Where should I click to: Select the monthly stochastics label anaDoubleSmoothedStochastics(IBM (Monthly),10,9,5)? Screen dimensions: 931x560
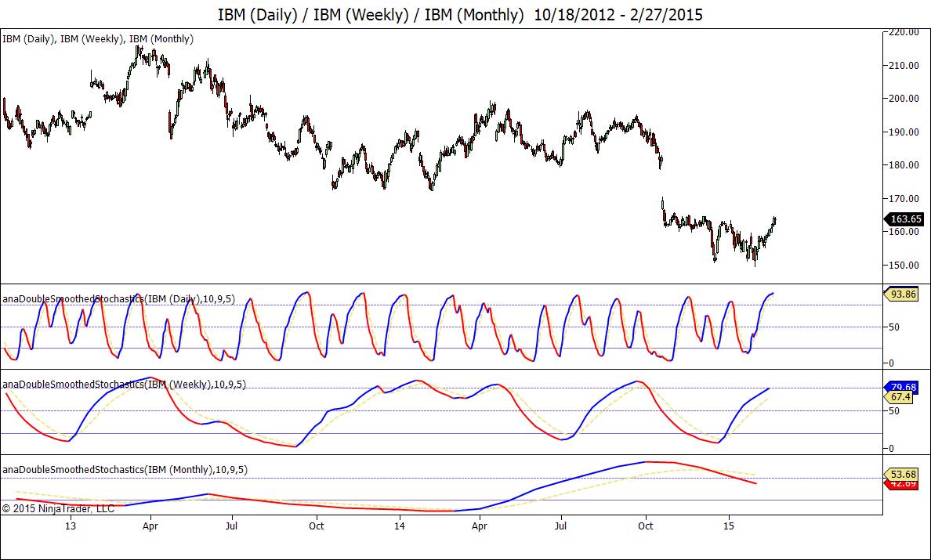click(x=125, y=470)
